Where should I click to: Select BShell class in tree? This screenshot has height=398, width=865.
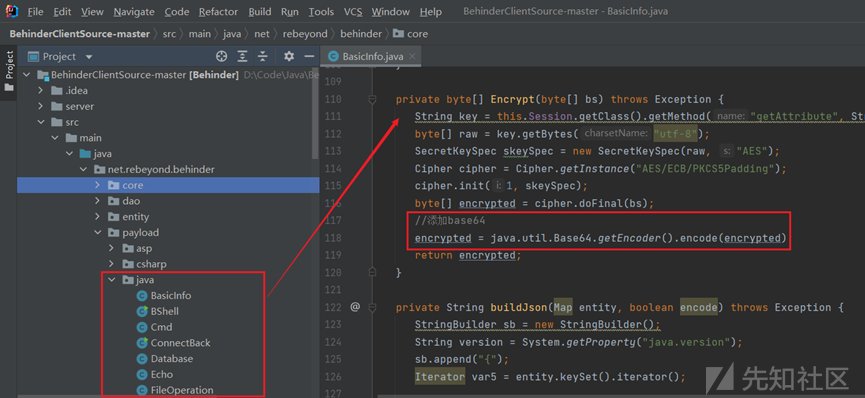point(164,311)
